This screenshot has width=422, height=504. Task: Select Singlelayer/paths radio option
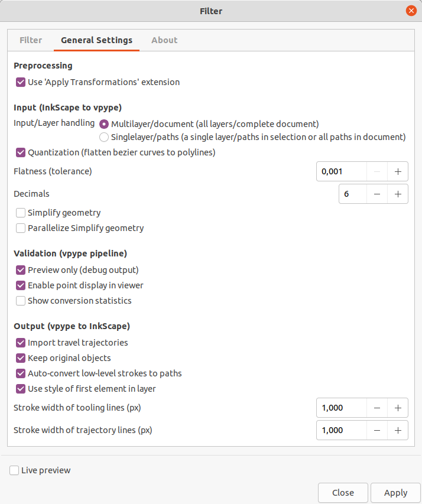[x=104, y=137]
